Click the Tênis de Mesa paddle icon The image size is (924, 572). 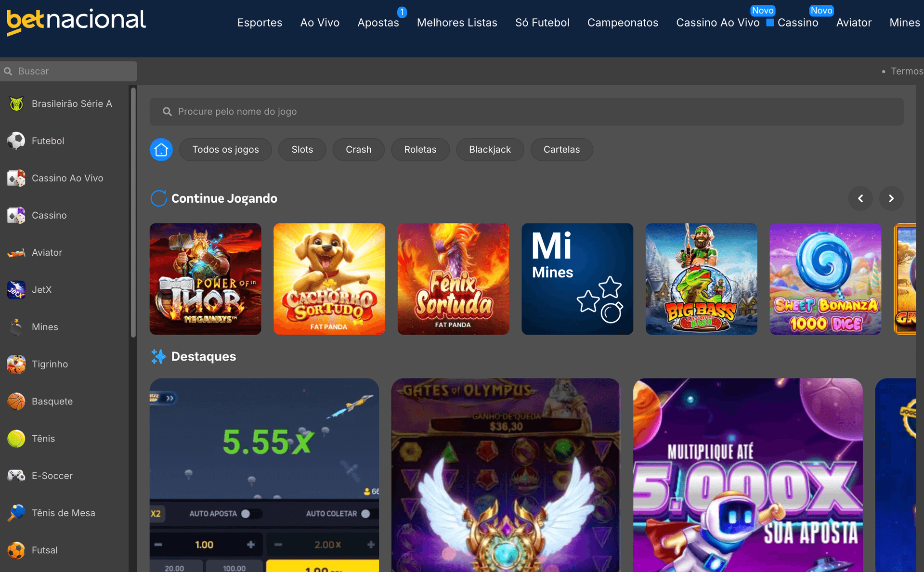(x=16, y=513)
